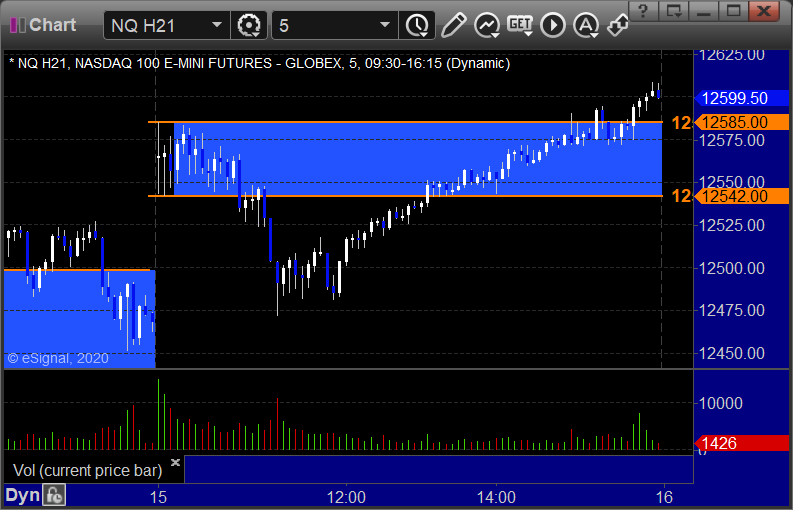The width and height of the screenshot is (793, 510).
Task: Click the Chart title label
Action: click(x=52, y=25)
